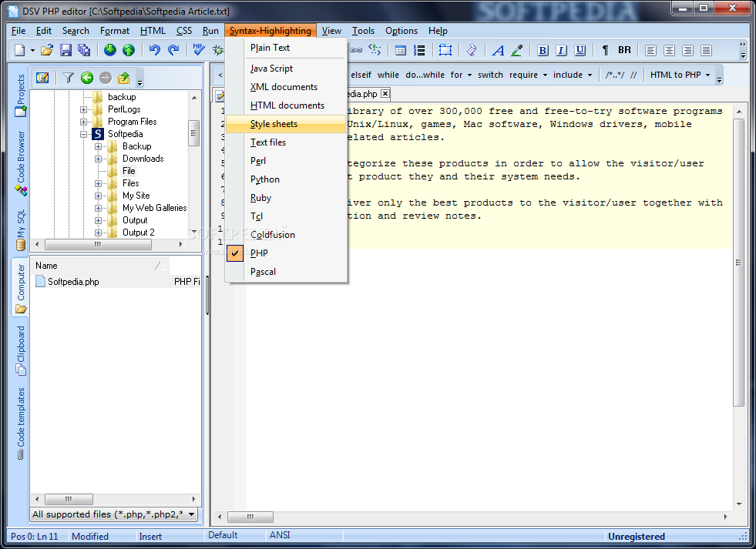This screenshot has width=756, height=549.
Task: Select the Softpedia.php file in the list
Action: tap(72, 282)
